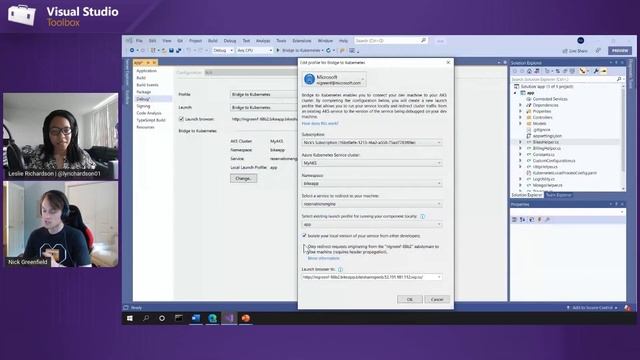Click the Solution Explorer home icon

(x=529, y=71)
